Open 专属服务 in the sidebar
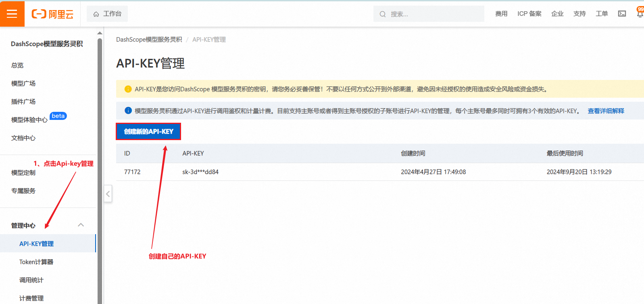 click(23, 191)
